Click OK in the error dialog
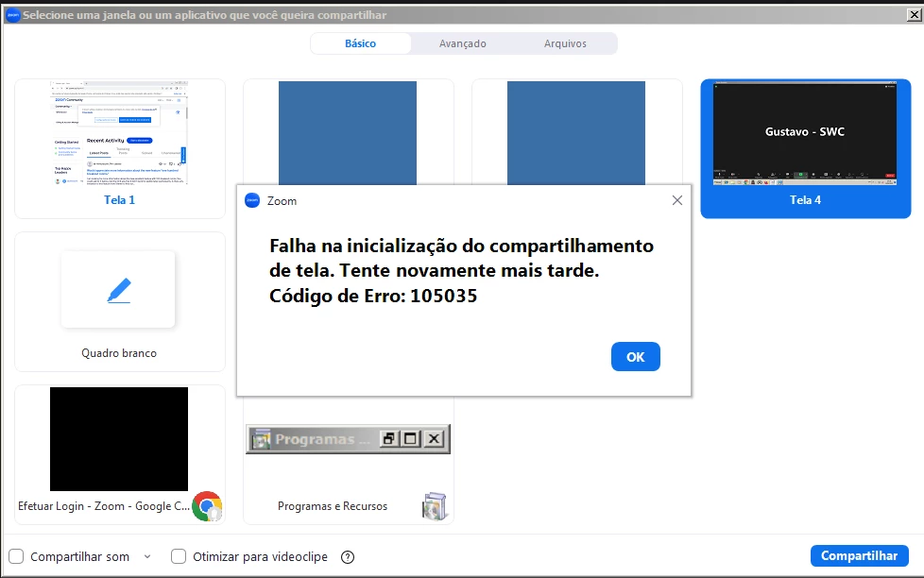The width and height of the screenshot is (924, 578). 635,356
